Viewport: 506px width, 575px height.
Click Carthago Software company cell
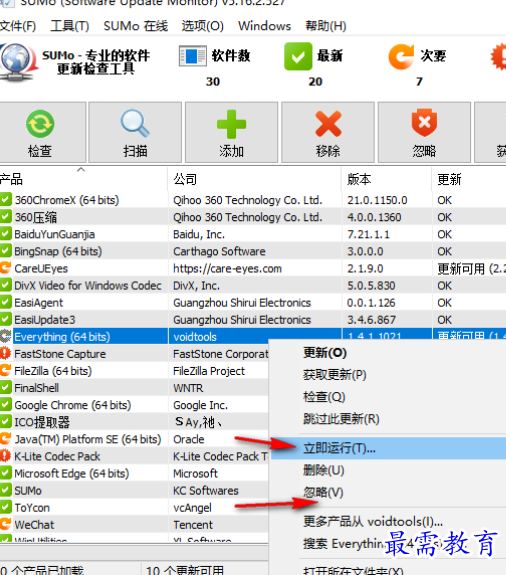pyautogui.click(x=219, y=251)
